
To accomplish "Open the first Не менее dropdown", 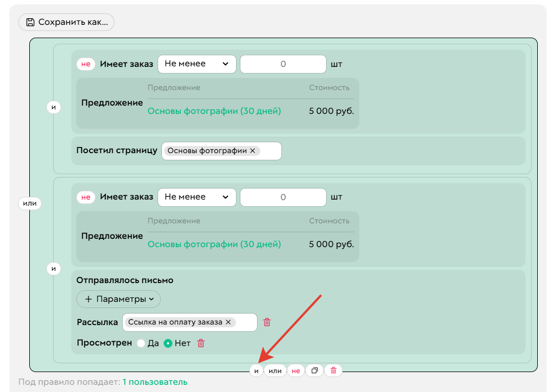I will click(x=197, y=64).
